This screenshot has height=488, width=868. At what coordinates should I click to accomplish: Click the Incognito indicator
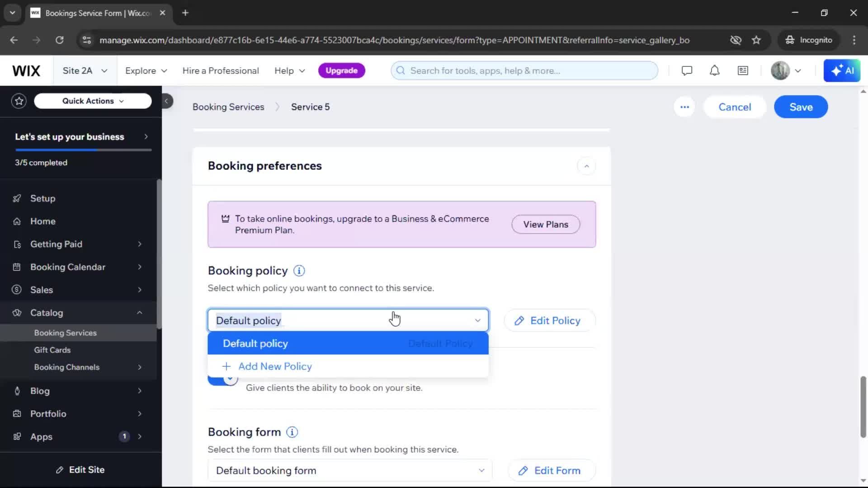[809, 40]
